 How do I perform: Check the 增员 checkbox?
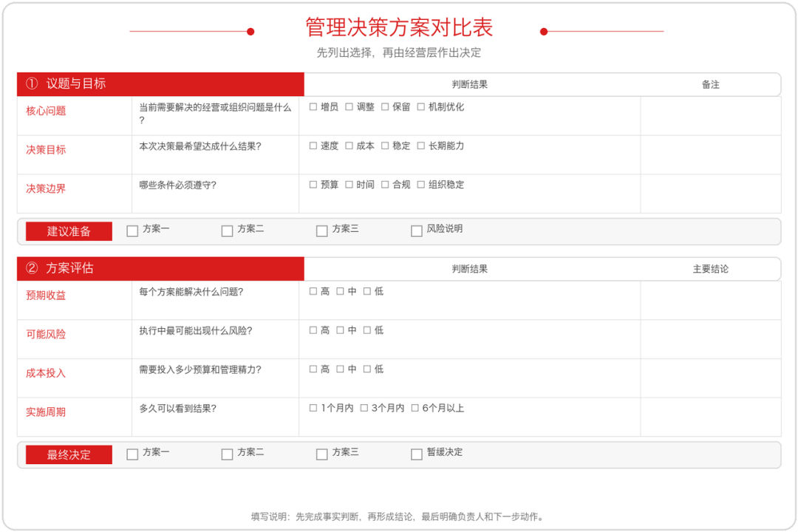point(313,107)
